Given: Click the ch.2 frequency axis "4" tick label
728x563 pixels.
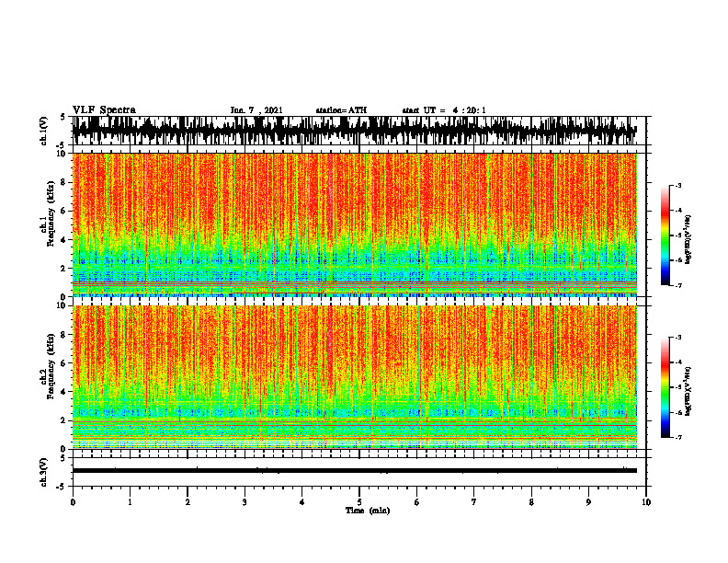Looking at the screenshot, I should pos(65,392).
